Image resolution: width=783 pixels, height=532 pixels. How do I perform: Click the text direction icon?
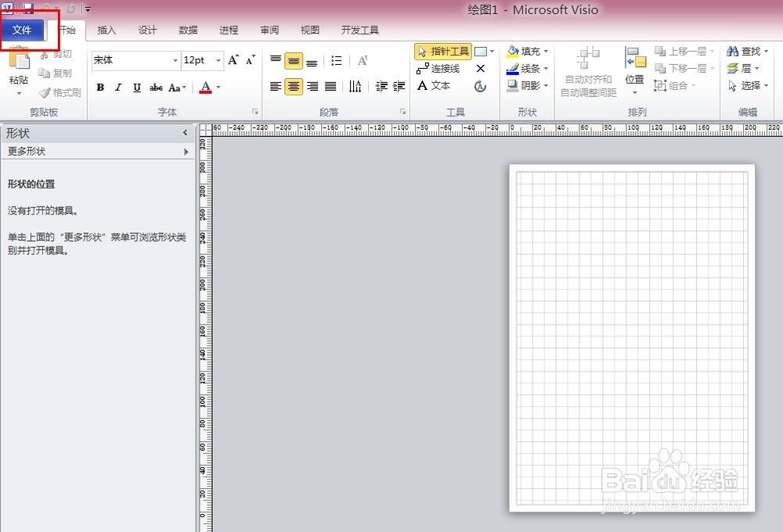tap(355, 87)
